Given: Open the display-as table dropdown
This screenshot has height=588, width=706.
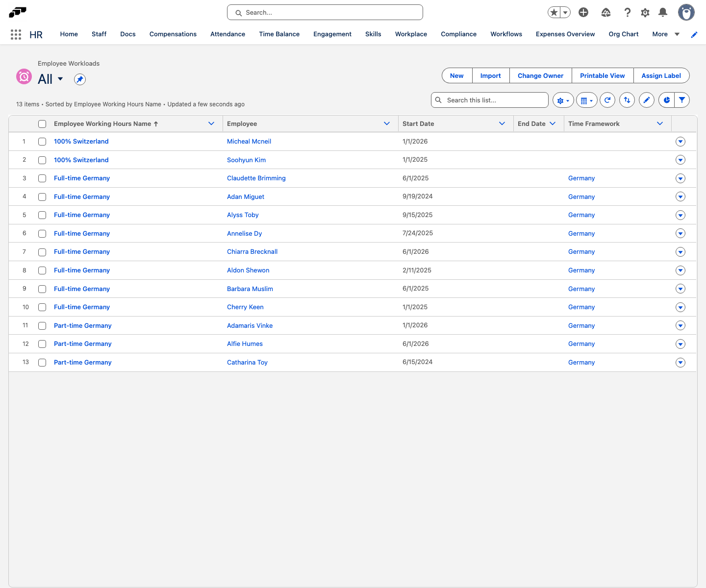Looking at the screenshot, I should [x=586, y=100].
